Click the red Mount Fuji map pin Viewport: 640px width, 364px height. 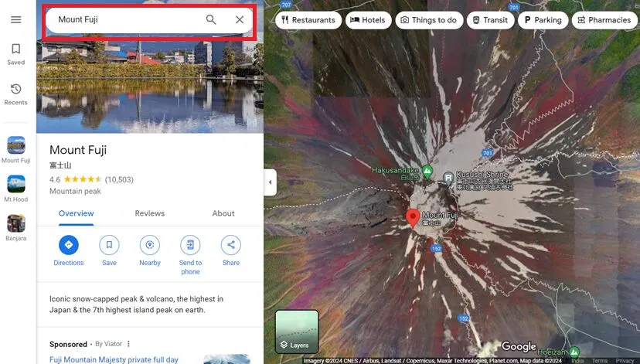click(413, 218)
